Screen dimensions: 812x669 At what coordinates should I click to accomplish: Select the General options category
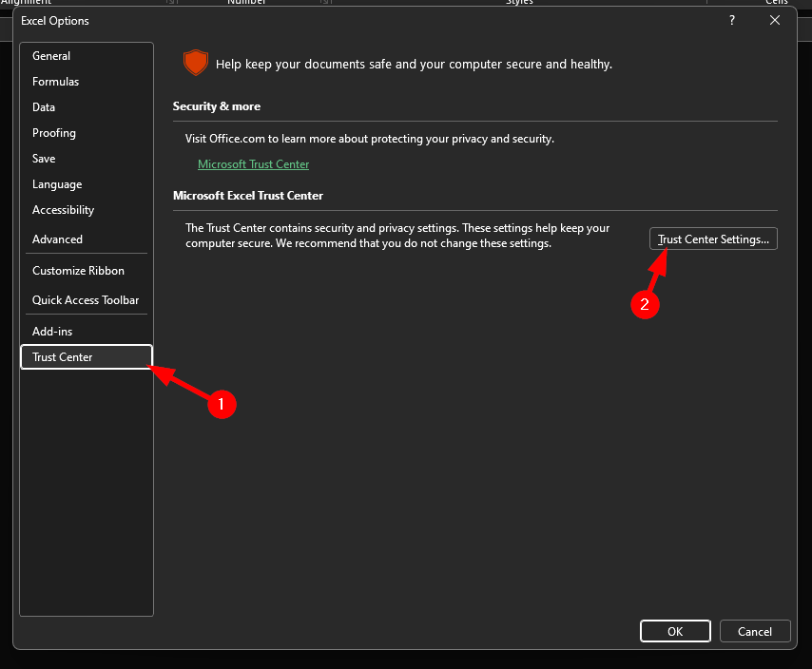pos(51,56)
